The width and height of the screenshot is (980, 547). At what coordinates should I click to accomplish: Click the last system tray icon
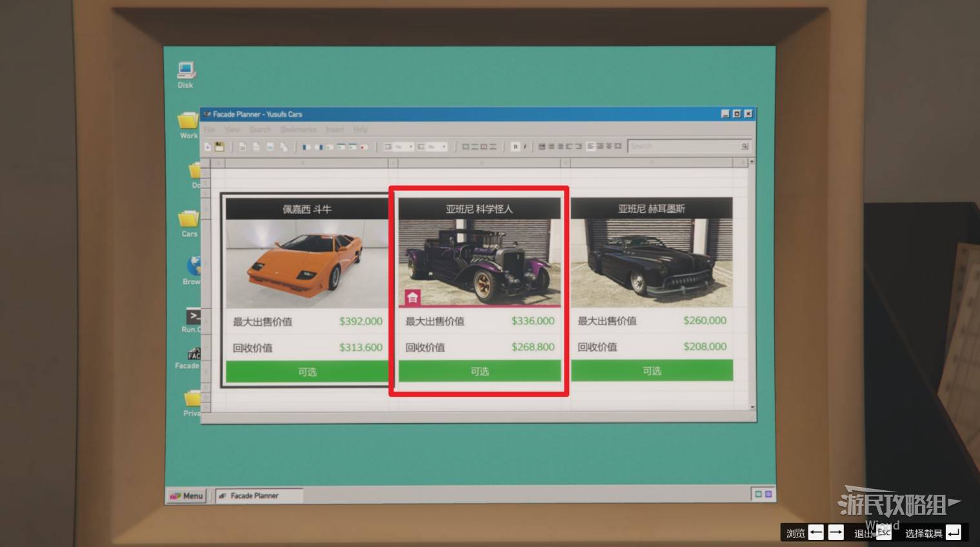point(768,494)
